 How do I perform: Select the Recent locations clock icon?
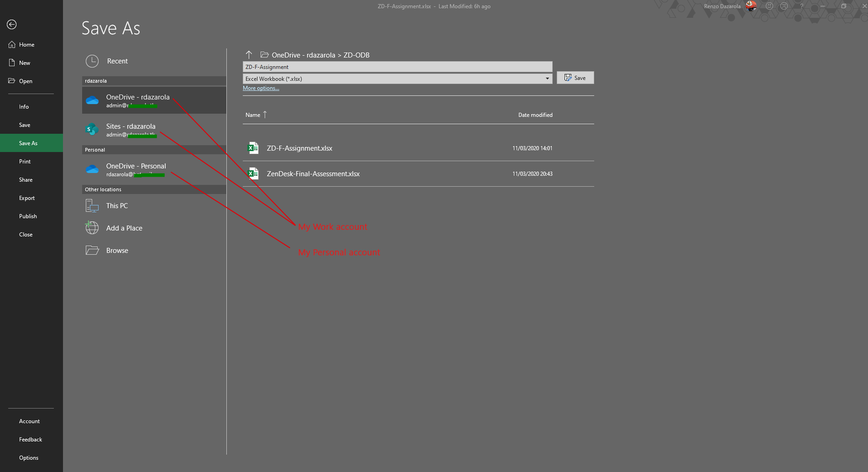(92, 61)
